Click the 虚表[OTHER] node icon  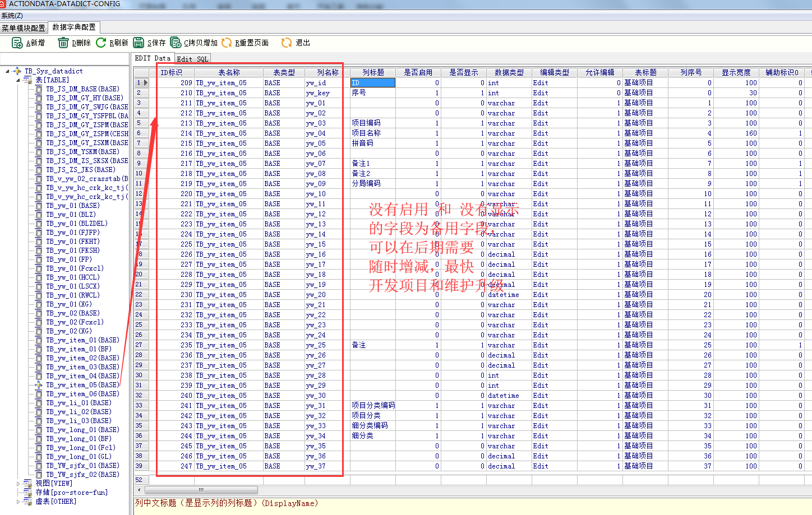(x=29, y=501)
